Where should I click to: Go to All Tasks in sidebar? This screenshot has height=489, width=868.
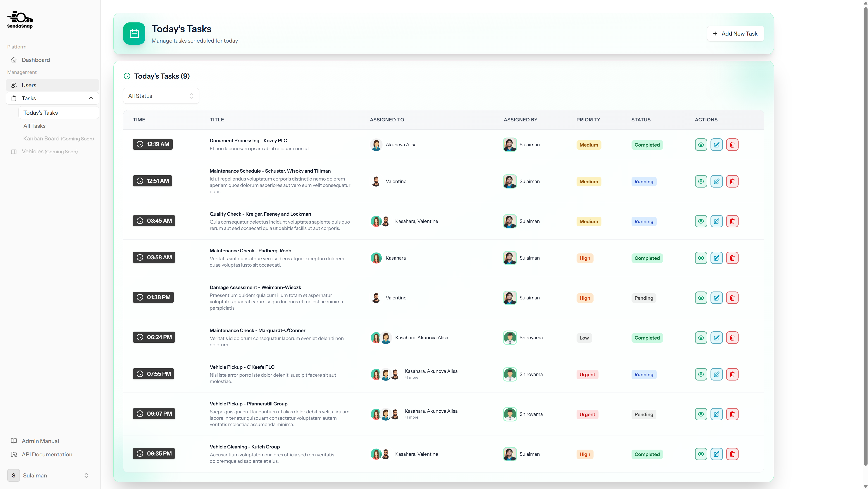point(34,126)
